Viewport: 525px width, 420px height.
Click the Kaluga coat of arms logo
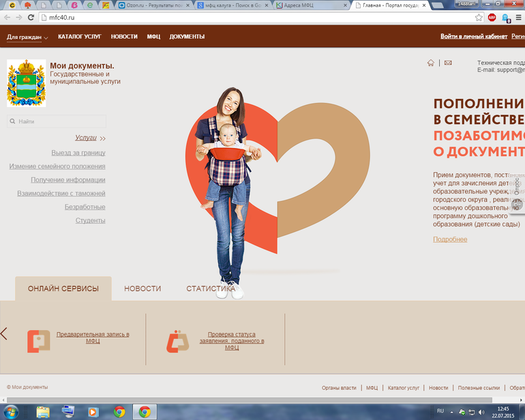tap(26, 83)
